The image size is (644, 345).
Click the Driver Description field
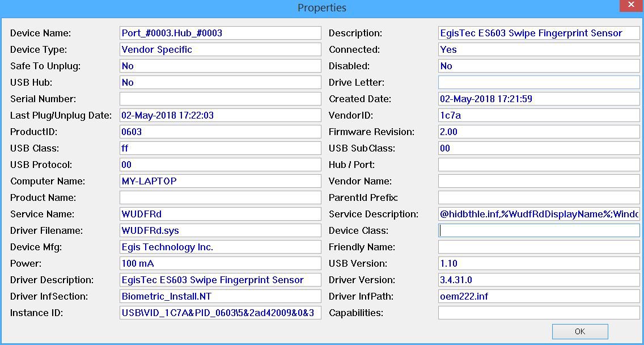tap(220, 280)
